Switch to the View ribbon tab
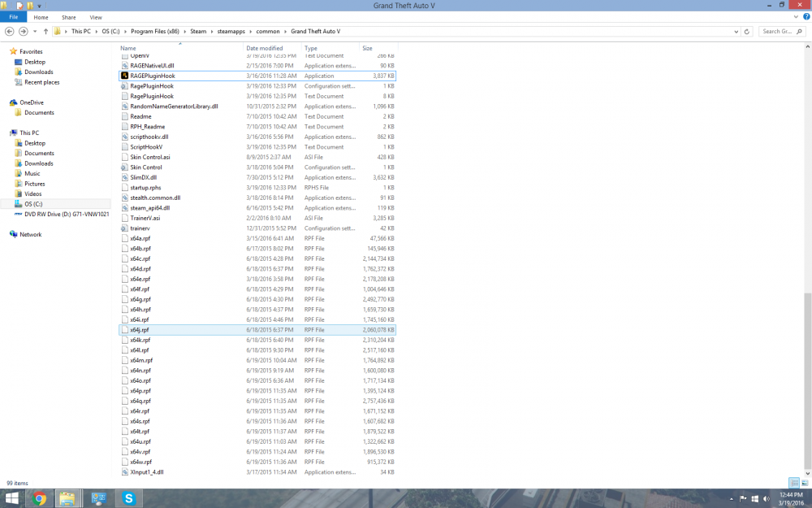Image resolution: width=812 pixels, height=508 pixels. [95, 16]
